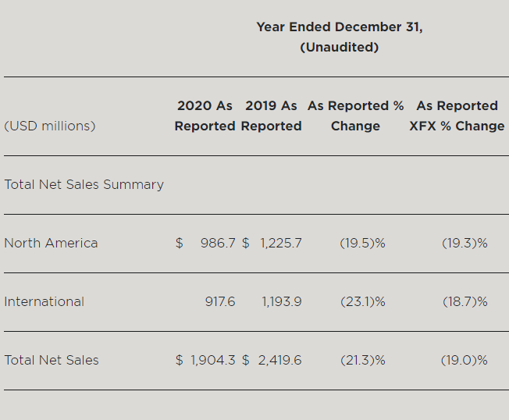Click the "2019 As Reported" column header

coord(271,116)
